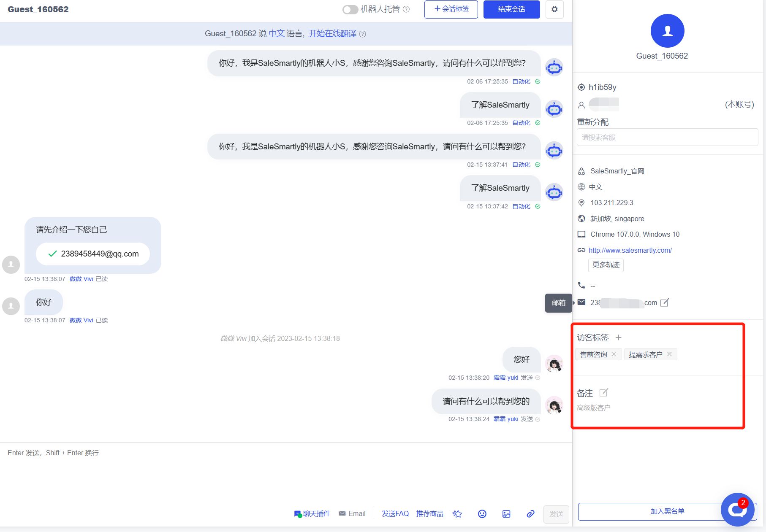Screen dimensions: 766x532
Task: Click the 加入黑名单 button
Action: (667, 511)
